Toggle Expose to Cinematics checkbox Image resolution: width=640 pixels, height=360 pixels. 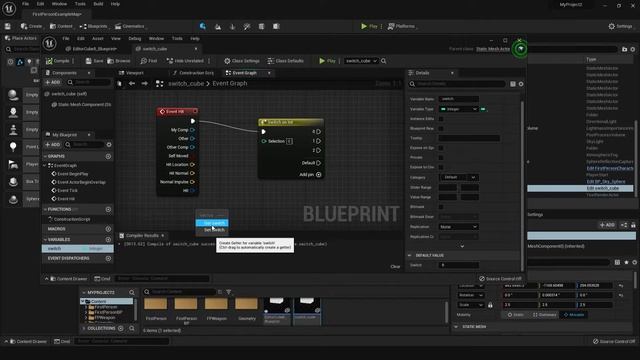tap(441, 167)
